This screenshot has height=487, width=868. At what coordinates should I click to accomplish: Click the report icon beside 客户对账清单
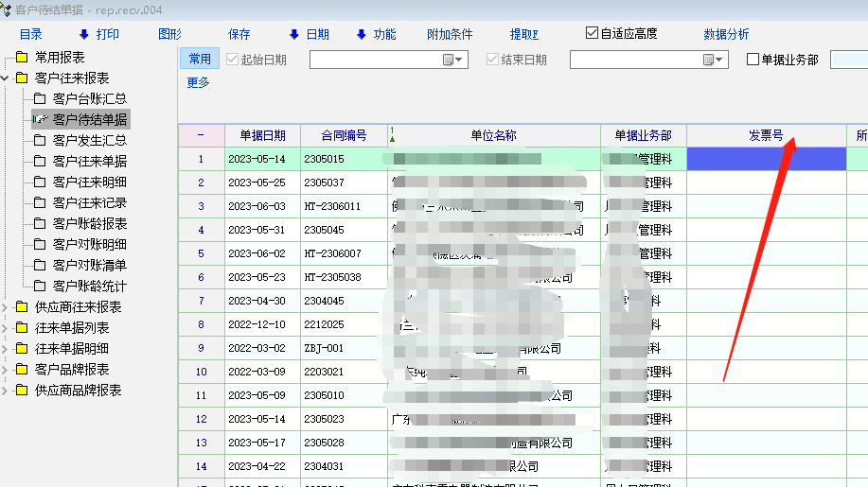point(40,265)
